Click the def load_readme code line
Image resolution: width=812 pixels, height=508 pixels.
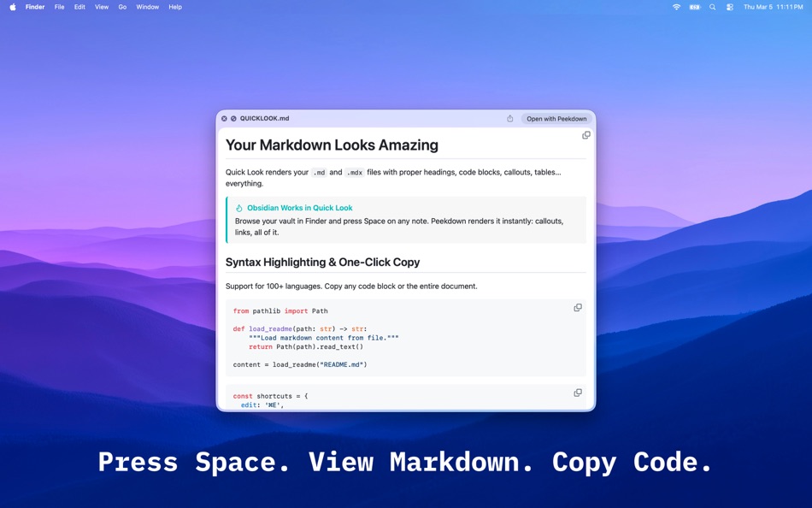(300, 328)
